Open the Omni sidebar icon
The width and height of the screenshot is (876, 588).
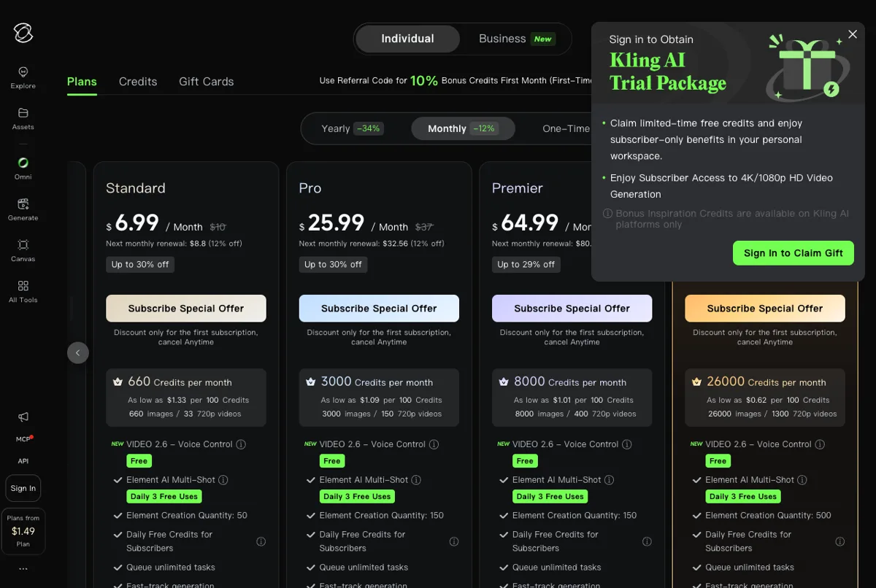(x=23, y=168)
